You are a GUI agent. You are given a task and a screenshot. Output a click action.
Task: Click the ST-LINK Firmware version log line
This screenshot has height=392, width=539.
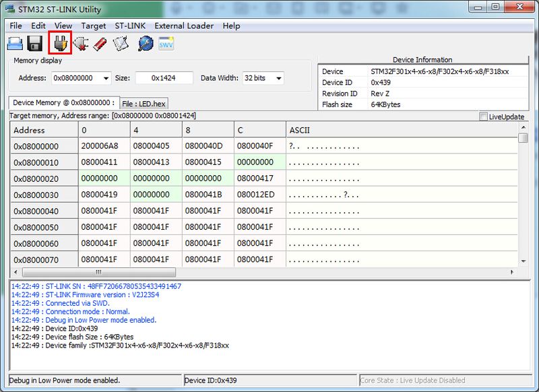(86, 295)
